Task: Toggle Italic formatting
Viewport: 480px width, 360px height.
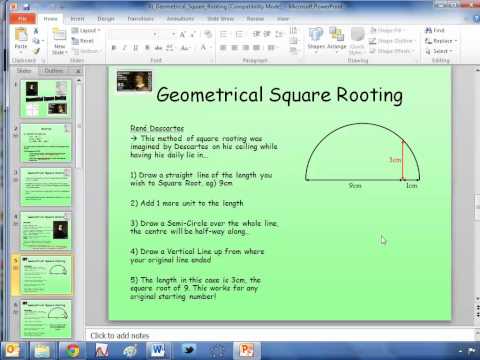Action: [x=125, y=48]
